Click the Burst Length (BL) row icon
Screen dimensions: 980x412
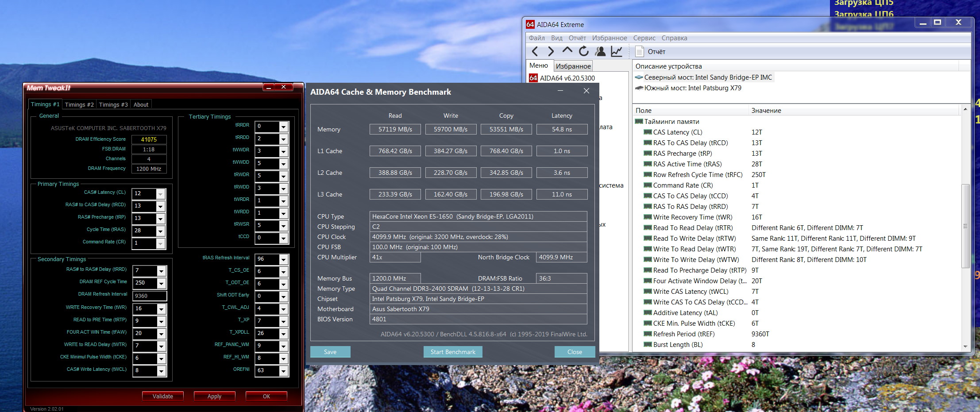[648, 345]
